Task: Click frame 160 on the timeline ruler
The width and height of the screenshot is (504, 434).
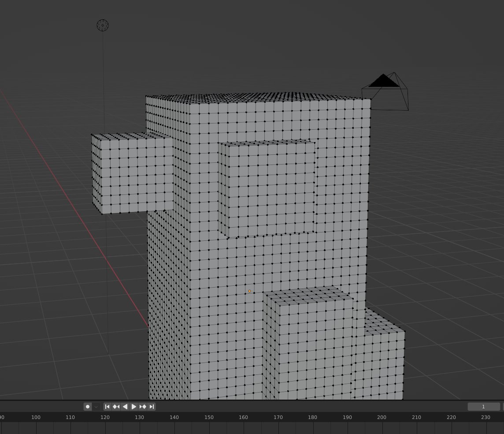Action: [x=243, y=417]
